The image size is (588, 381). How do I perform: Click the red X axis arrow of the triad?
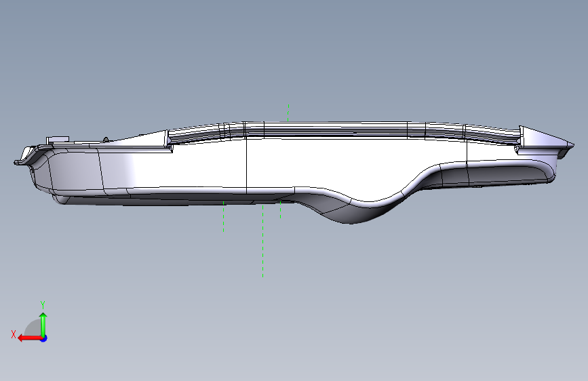point(29,338)
